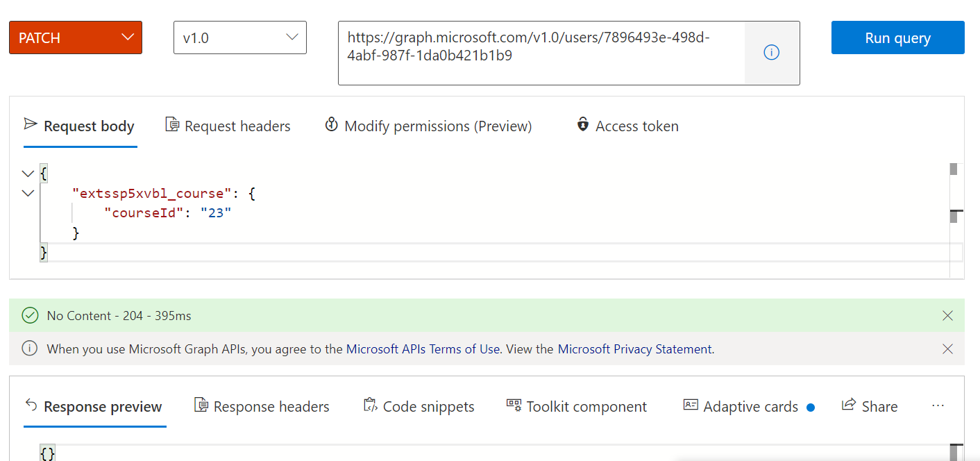Click the code brackets icon beside Code snippets
This screenshot has height=461, width=980.
point(370,405)
